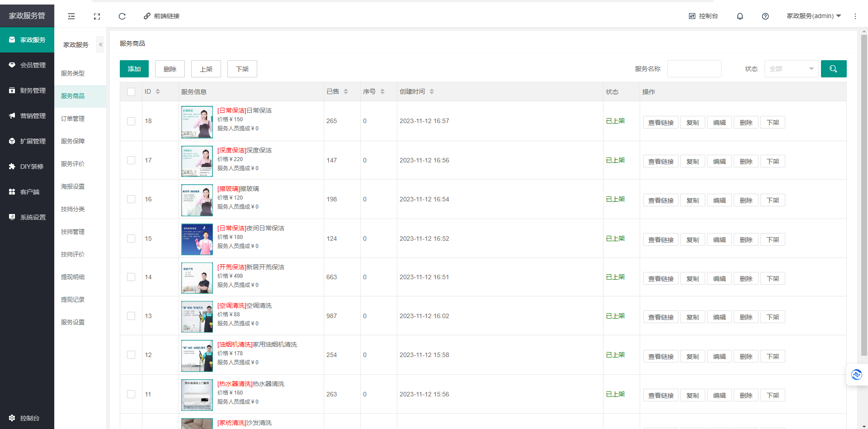Screen dimensions: 868x429
Task: Click the fullscreen toggle icon
Action: (97, 16)
